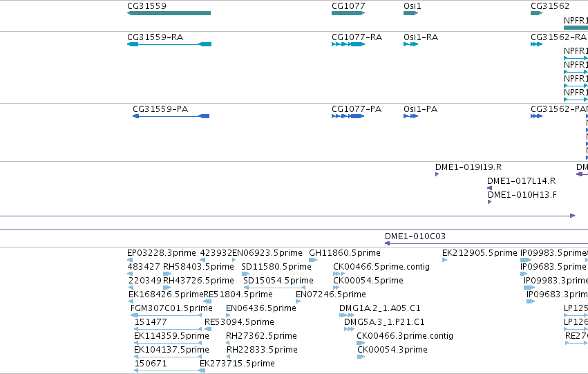This screenshot has height=374, width=588.
Task: Select DMG5A3_1.P21.C1 feature
Action: point(349,329)
